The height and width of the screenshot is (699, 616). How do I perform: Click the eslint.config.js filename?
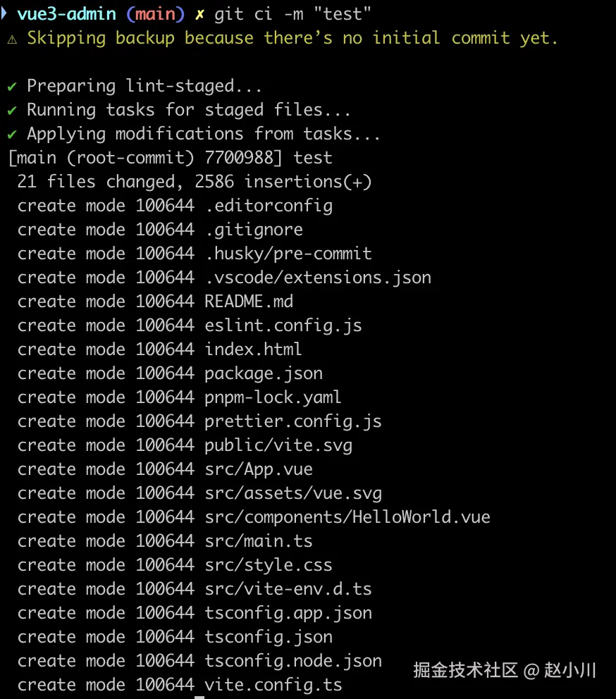[x=283, y=326]
